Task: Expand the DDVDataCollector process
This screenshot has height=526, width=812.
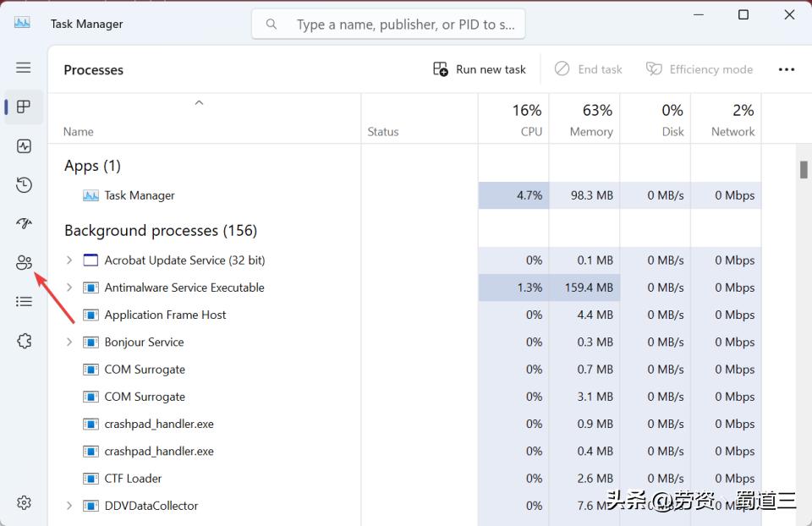Action: pos(69,505)
